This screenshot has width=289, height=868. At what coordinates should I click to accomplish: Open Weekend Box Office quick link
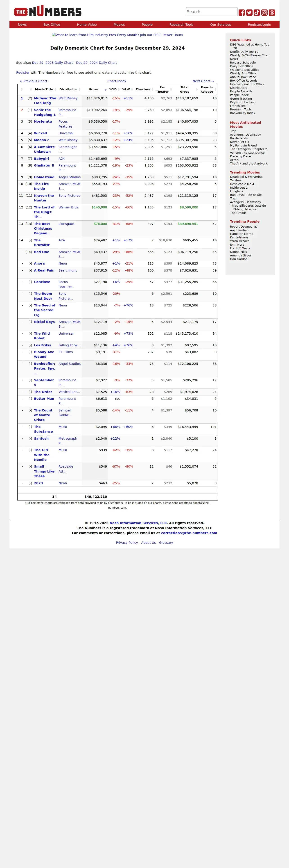pos(245,70)
